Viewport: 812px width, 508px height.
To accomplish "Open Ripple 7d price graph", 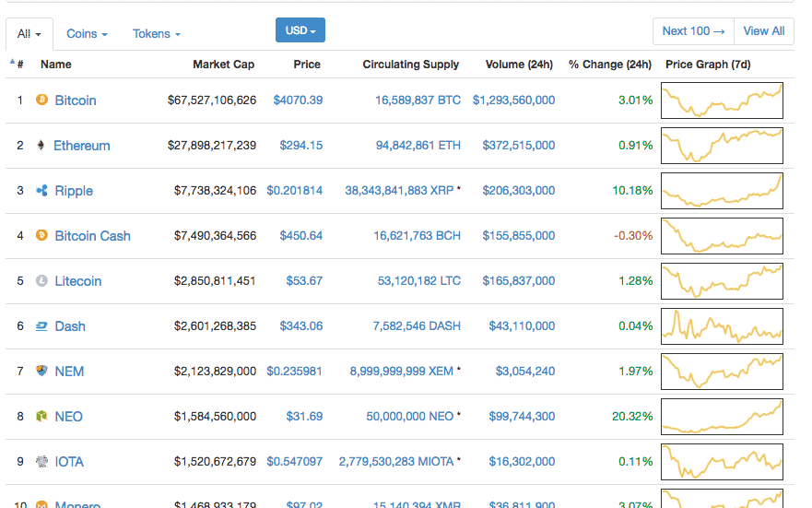I will 722,191.
